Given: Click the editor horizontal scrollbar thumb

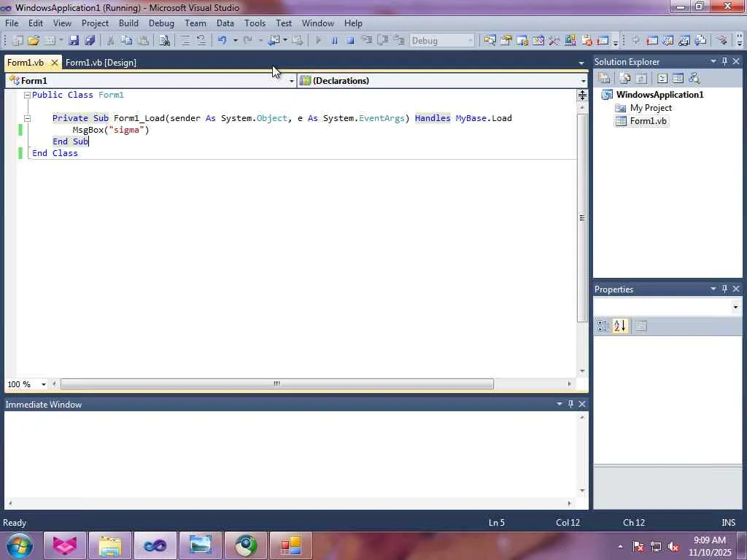Looking at the screenshot, I should (x=276, y=384).
